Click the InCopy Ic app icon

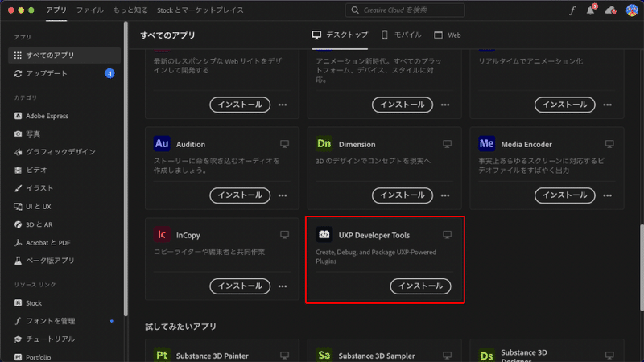[162, 234]
